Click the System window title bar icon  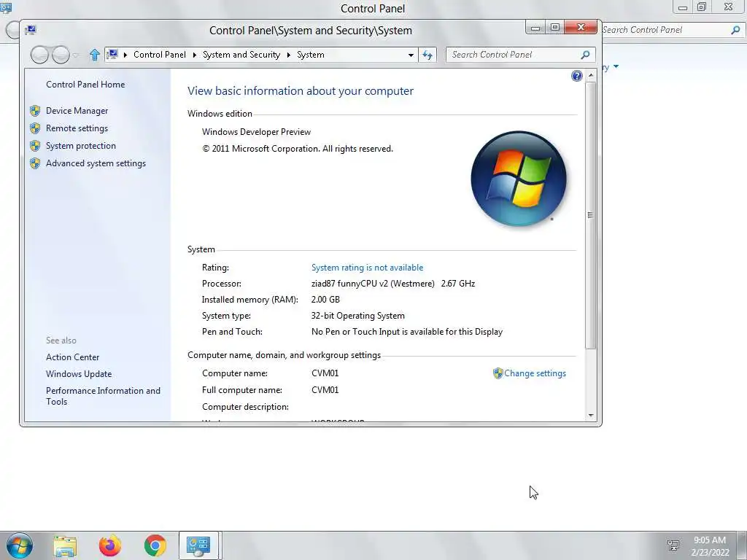pos(31,30)
